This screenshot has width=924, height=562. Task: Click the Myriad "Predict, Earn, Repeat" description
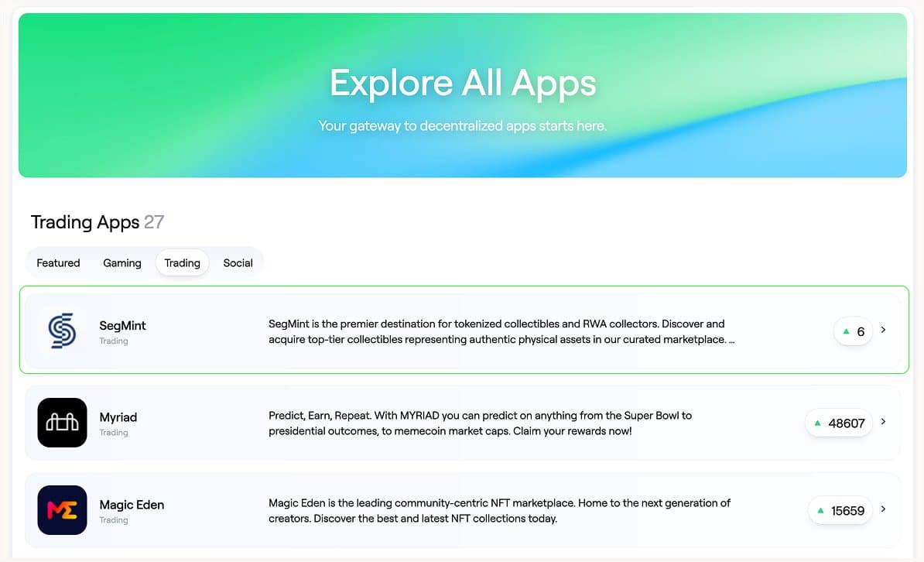pyautogui.click(x=480, y=423)
